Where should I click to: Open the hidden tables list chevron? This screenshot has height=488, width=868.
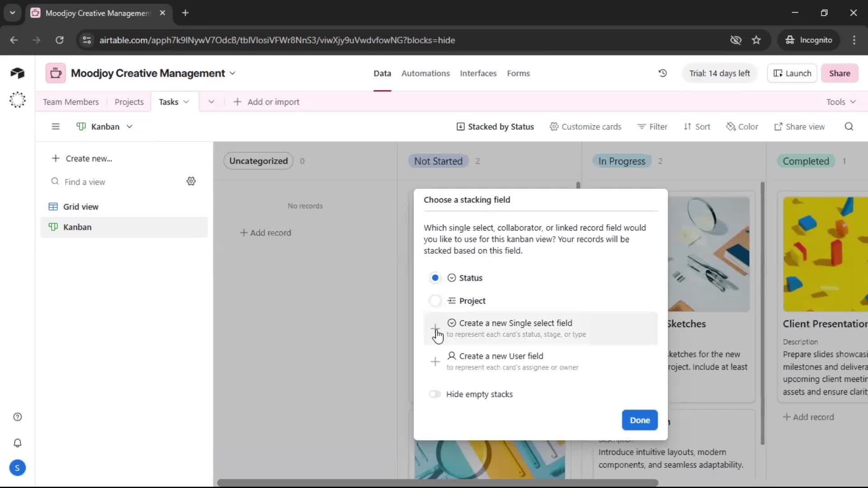click(x=211, y=102)
